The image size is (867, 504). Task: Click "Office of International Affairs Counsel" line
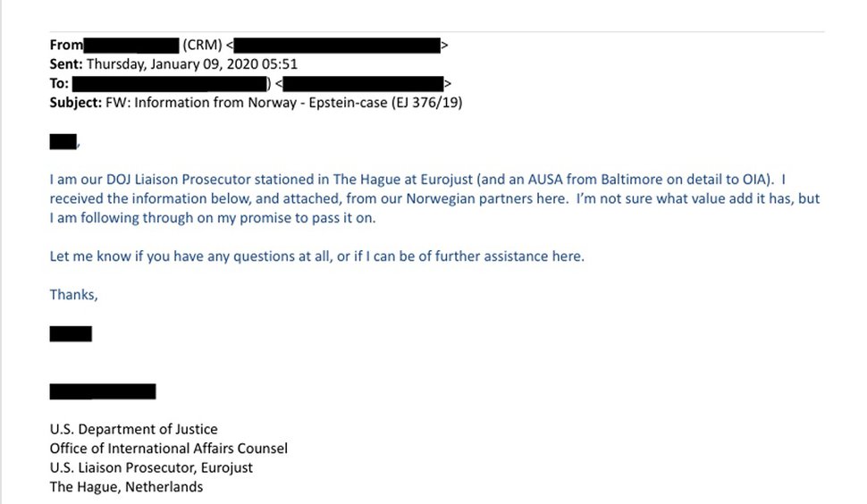click(168, 449)
